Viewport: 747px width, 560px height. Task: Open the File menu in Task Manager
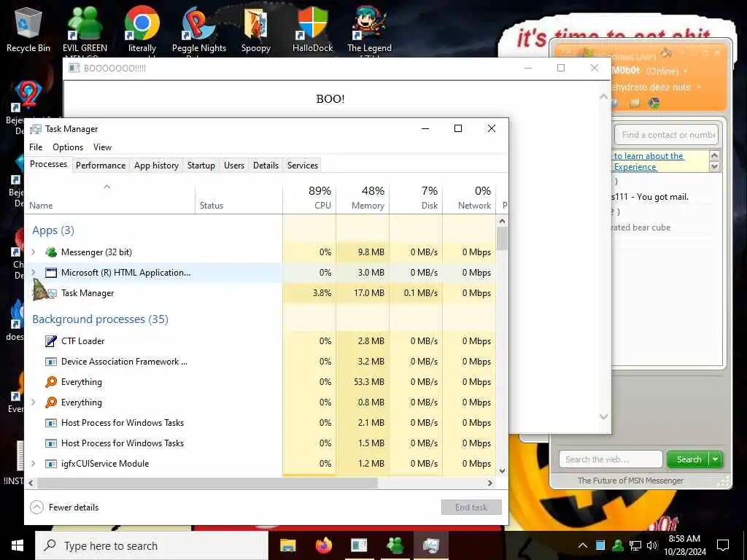(x=36, y=147)
